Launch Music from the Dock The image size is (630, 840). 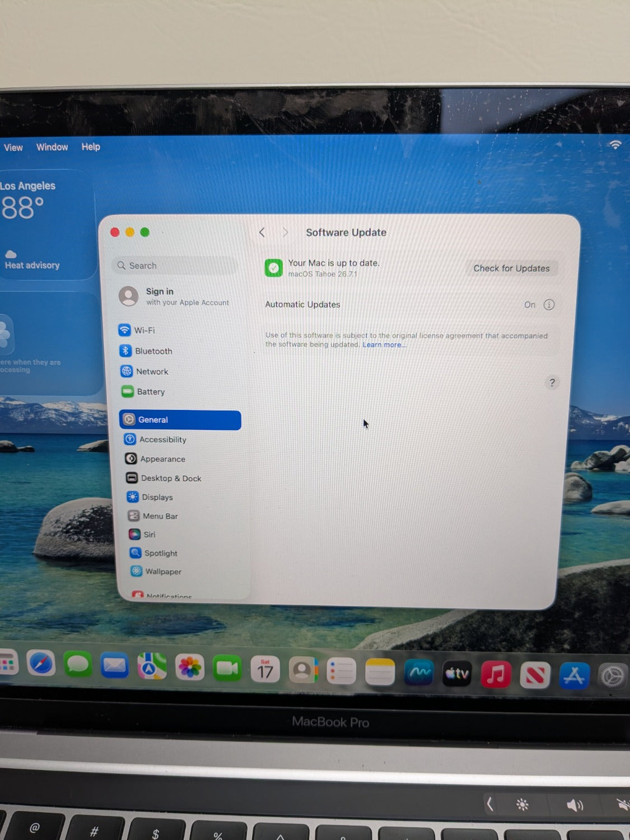pyautogui.click(x=496, y=675)
